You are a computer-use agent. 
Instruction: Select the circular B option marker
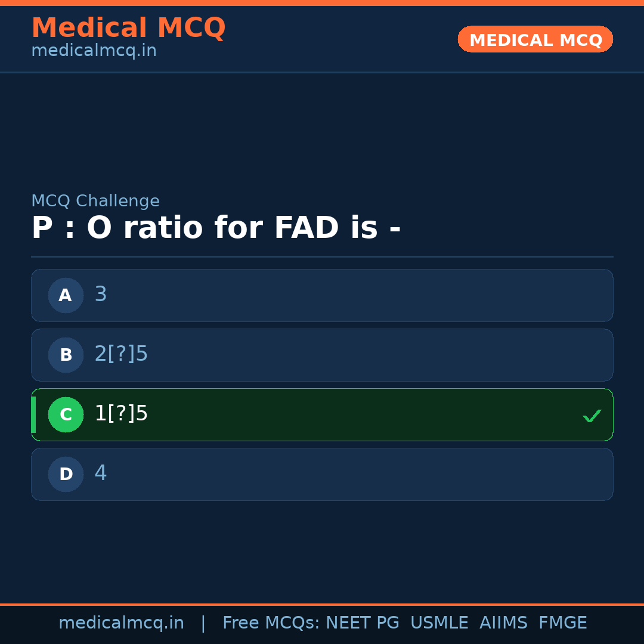coord(66,355)
